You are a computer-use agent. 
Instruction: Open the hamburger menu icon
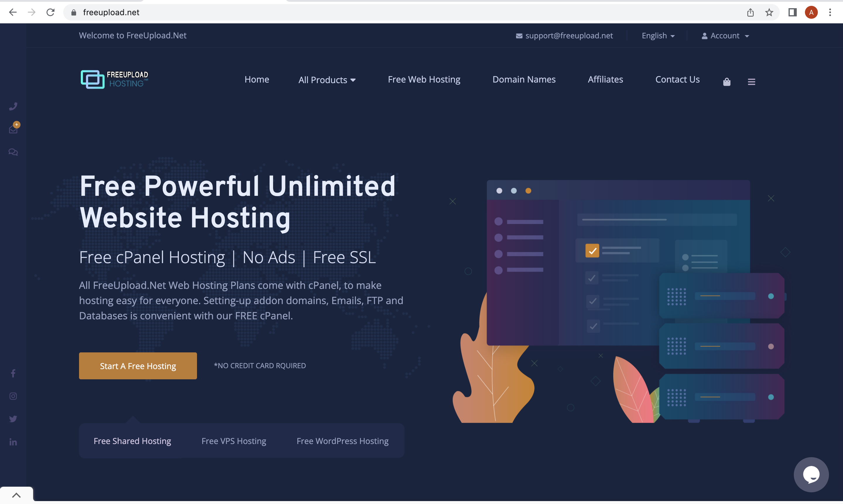click(x=751, y=81)
